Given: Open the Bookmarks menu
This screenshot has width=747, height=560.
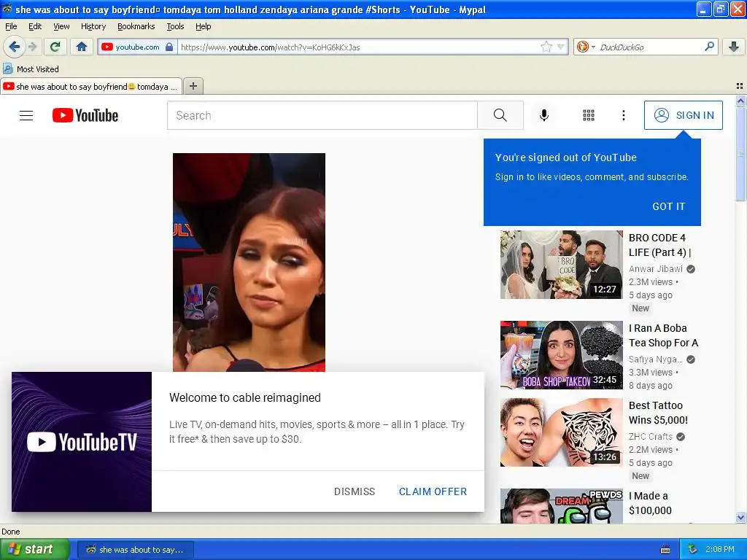Looking at the screenshot, I should coord(136,26).
